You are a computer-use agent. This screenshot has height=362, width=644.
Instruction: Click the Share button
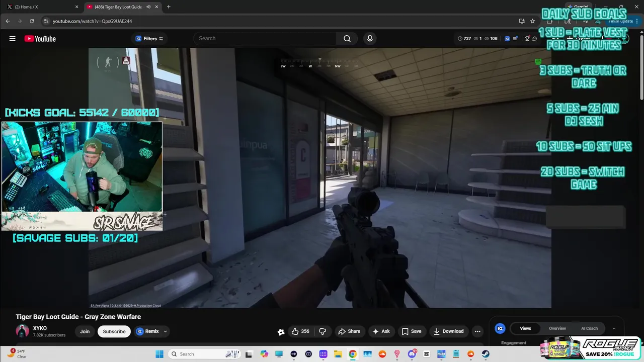point(349,331)
